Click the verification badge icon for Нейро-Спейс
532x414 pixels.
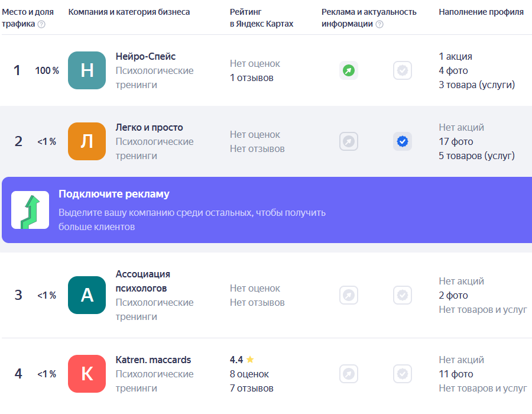(x=403, y=70)
